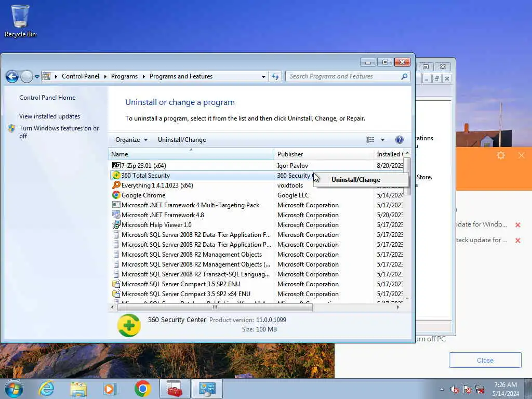Image resolution: width=532 pixels, height=399 pixels.
Task: Select SQL Server 2008 R2 Data-Tier Application F... row
Action: point(257,235)
